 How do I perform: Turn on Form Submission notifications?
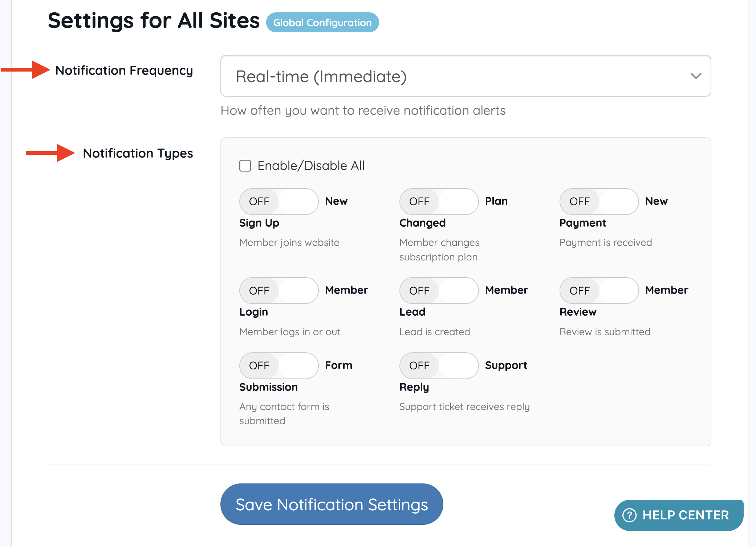(279, 366)
